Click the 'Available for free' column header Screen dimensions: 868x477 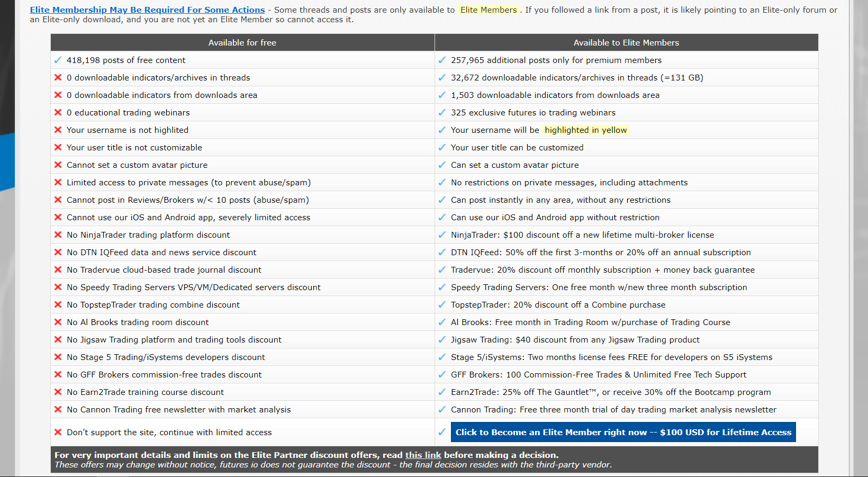point(242,42)
